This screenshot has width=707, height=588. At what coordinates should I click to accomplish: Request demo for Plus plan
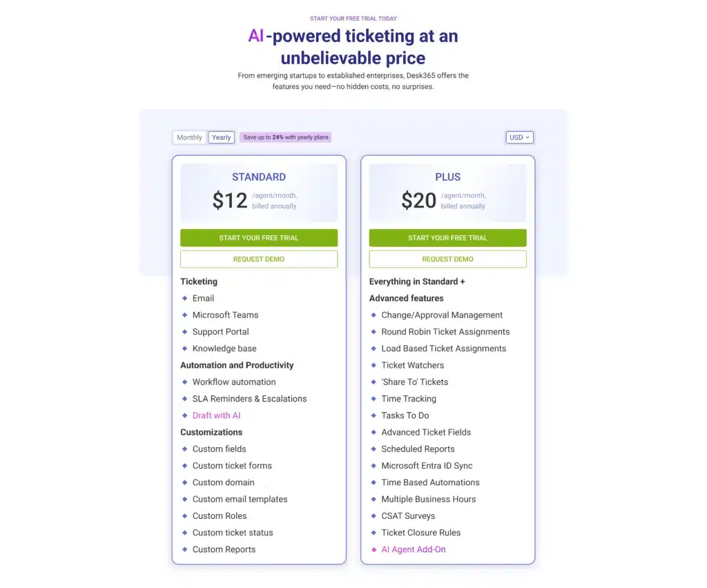click(x=447, y=259)
